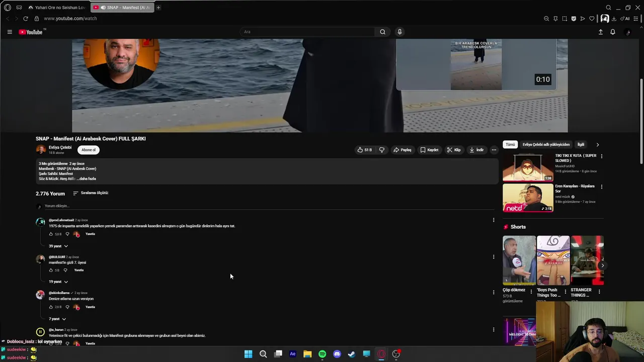Reload the page
This screenshot has width=644, height=362.
pyautogui.click(x=26, y=19)
